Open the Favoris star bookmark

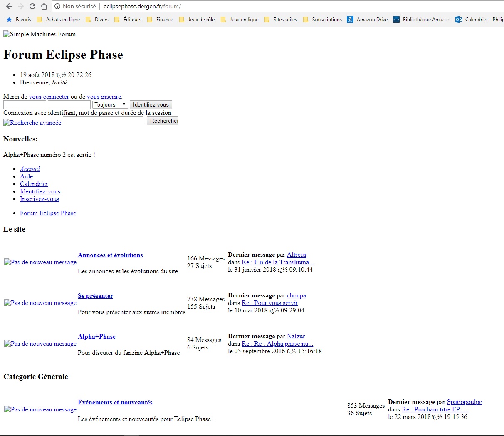click(19, 20)
